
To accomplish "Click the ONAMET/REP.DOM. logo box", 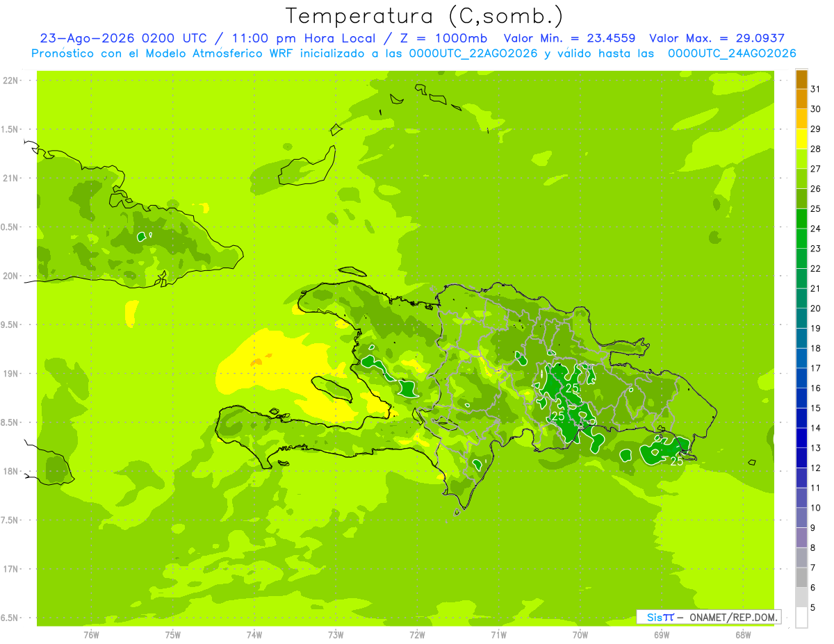I will coord(709,617).
